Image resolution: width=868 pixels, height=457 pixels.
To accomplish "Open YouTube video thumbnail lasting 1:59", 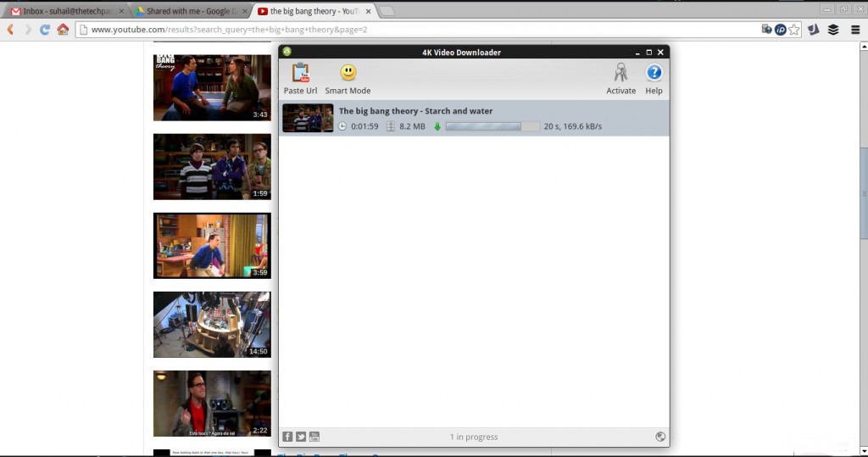I will pyautogui.click(x=212, y=167).
